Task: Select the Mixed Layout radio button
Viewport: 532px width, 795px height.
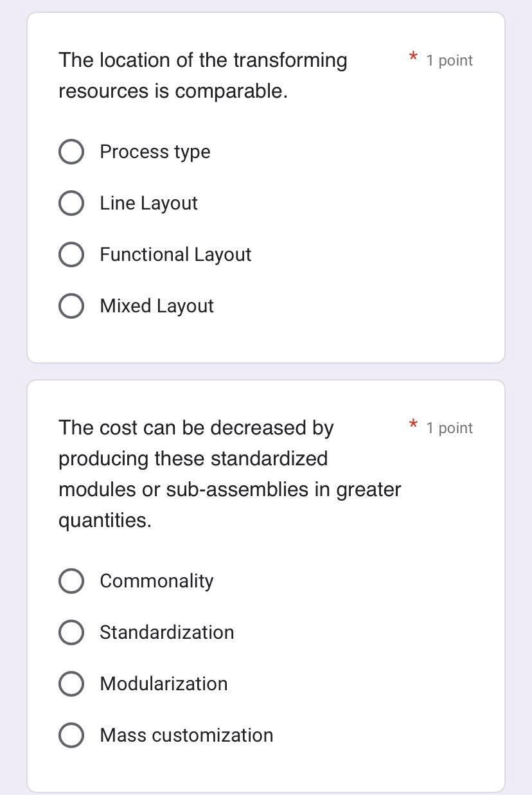Action: pos(71,306)
